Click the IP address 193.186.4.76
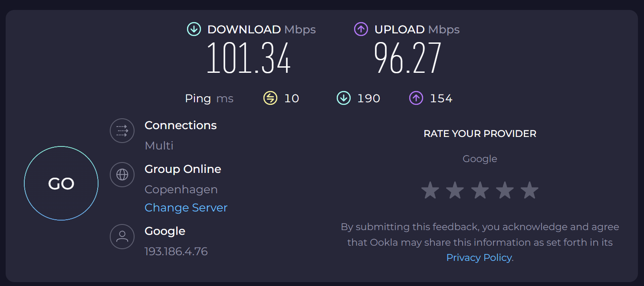Image resolution: width=644 pixels, height=286 pixels. [x=176, y=251]
